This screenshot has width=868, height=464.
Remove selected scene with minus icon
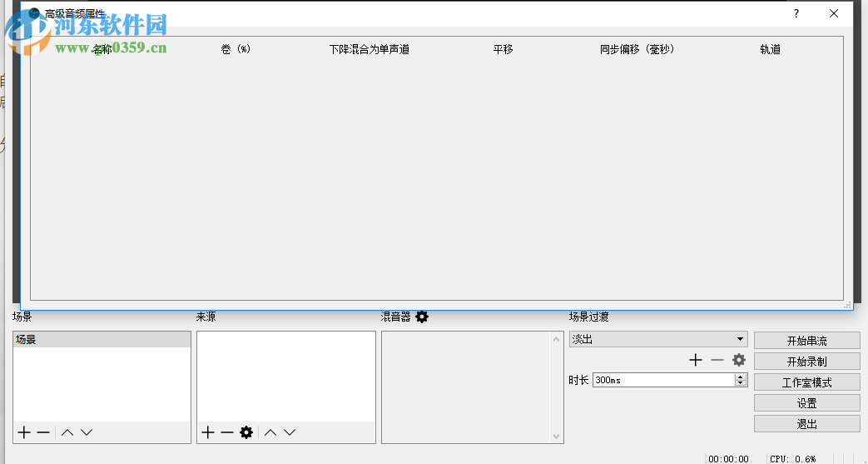[43, 432]
